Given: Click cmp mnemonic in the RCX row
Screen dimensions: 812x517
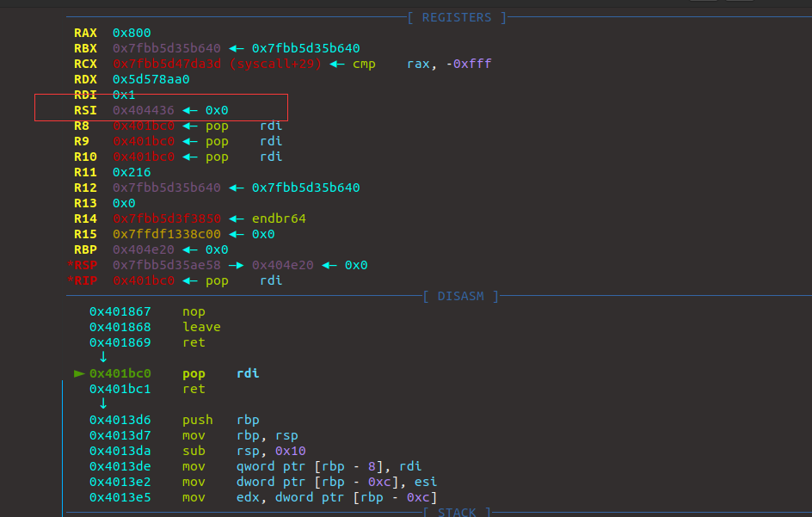Looking at the screenshot, I should [364, 64].
